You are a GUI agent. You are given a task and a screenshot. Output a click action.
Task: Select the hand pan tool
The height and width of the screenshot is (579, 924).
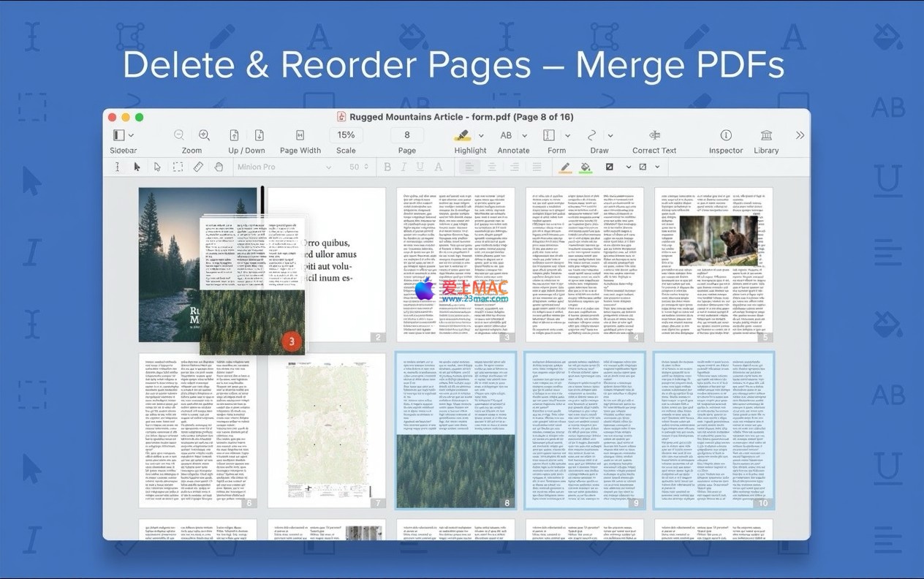(x=219, y=167)
